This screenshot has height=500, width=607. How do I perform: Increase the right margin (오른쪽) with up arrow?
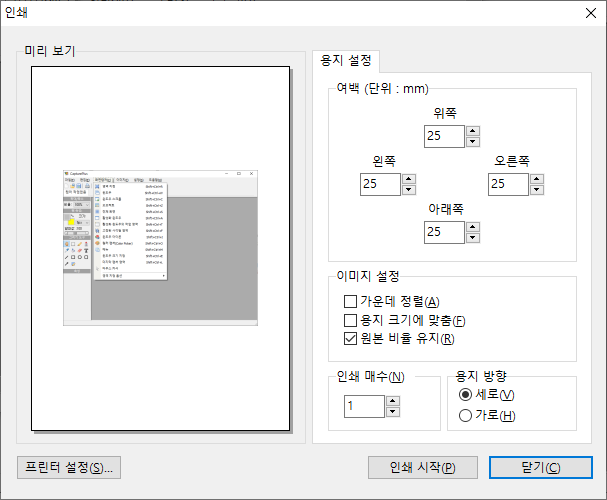coord(536,179)
